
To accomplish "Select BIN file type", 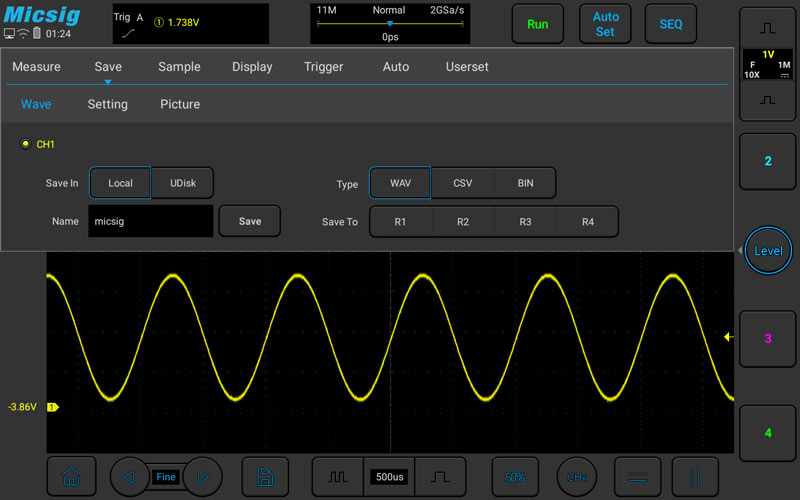I will pos(526,183).
